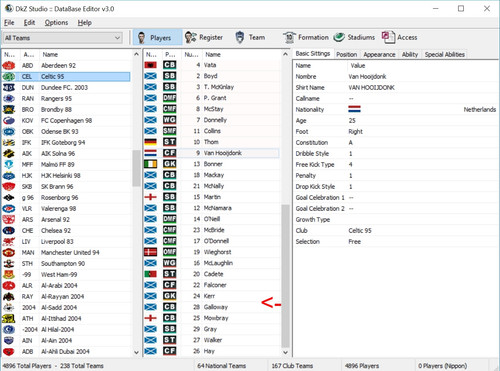Select player Collins in list
The width and height of the screenshot is (500, 371).
coord(212,131)
